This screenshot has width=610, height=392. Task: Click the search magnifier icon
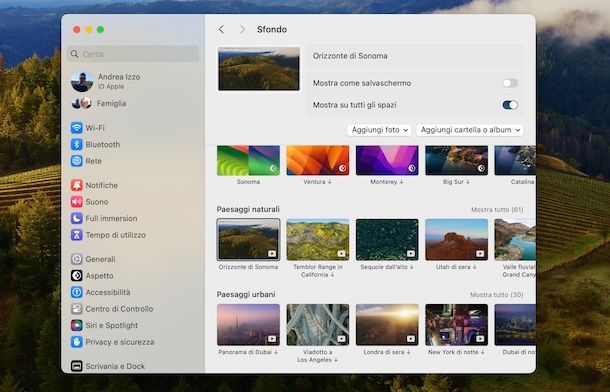(74, 54)
